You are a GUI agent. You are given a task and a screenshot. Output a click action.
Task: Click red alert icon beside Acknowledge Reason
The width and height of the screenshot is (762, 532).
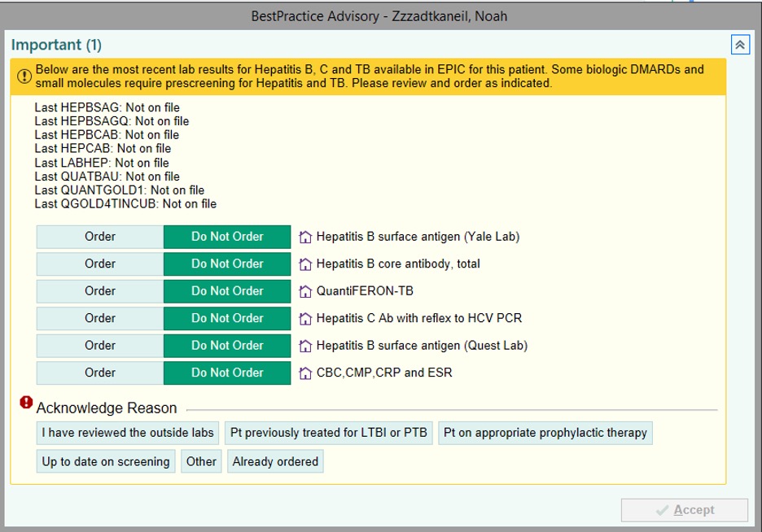[x=26, y=403]
